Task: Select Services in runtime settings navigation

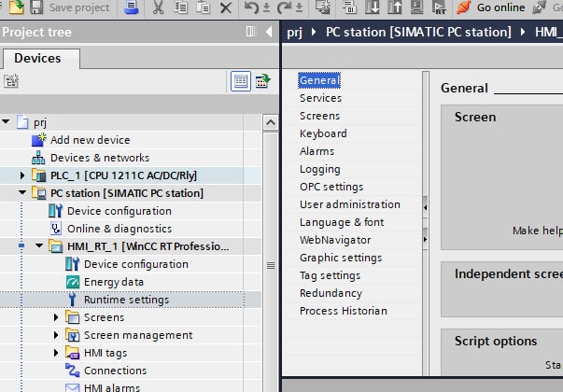Action: pos(320,98)
